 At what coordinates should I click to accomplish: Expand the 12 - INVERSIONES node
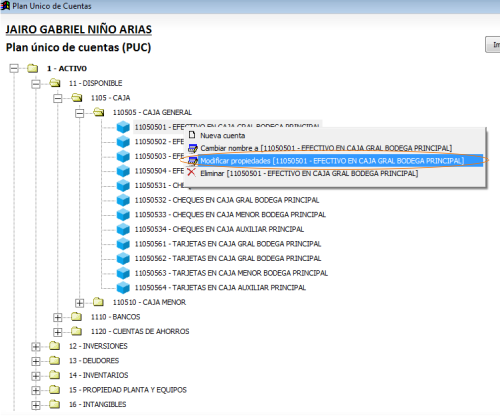pyautogui.click(x=36, y=347)
